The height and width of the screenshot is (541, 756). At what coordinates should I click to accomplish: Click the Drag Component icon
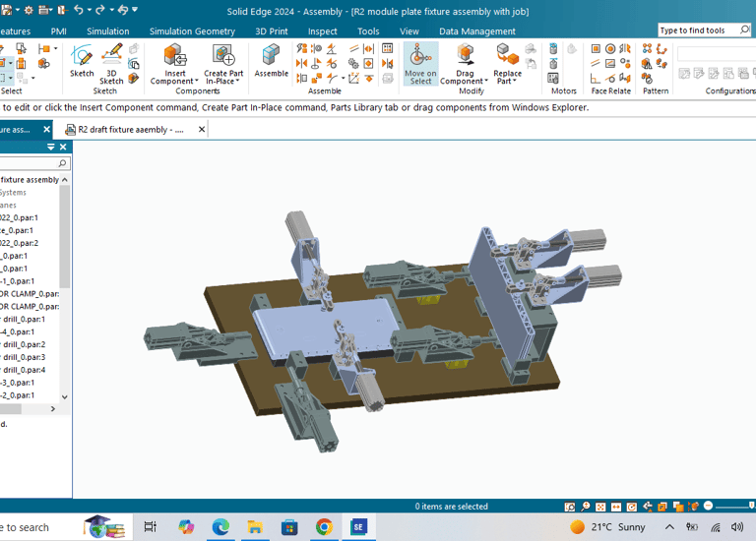464,55
